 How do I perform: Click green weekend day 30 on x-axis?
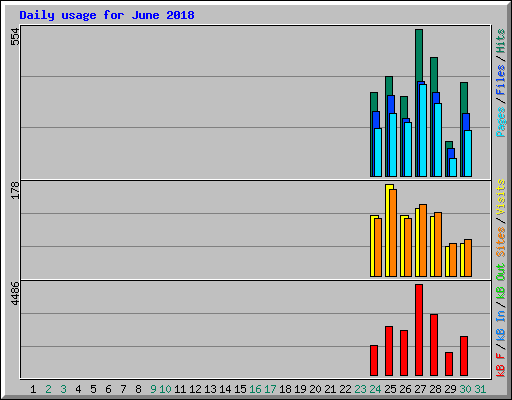point(465,389)
